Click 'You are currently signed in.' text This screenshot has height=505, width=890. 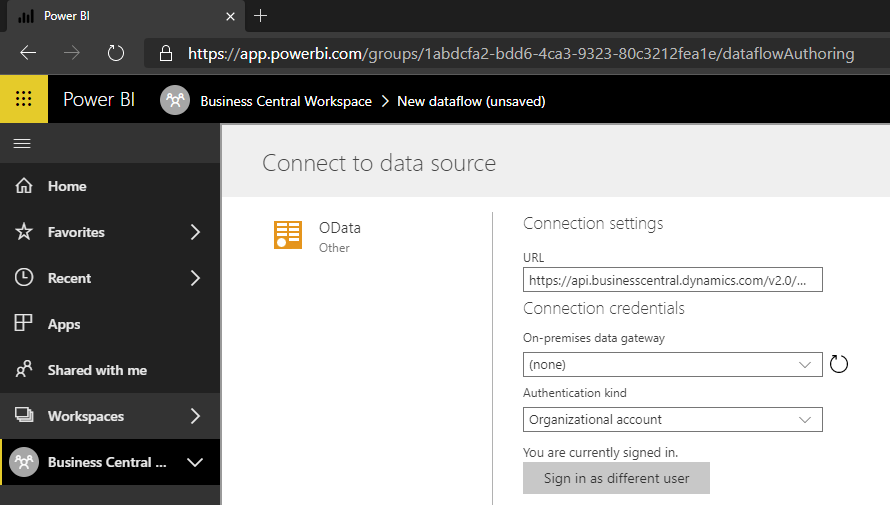(601, 452)
